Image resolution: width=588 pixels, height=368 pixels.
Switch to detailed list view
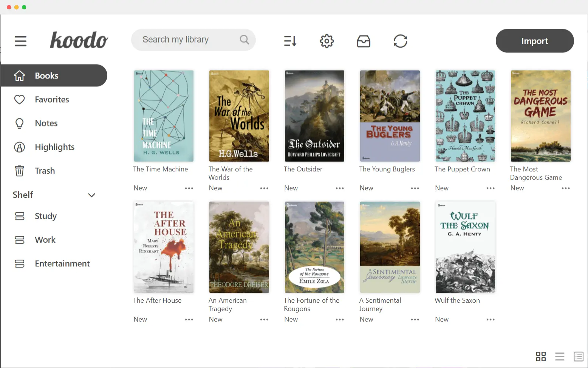click(579, 356)
